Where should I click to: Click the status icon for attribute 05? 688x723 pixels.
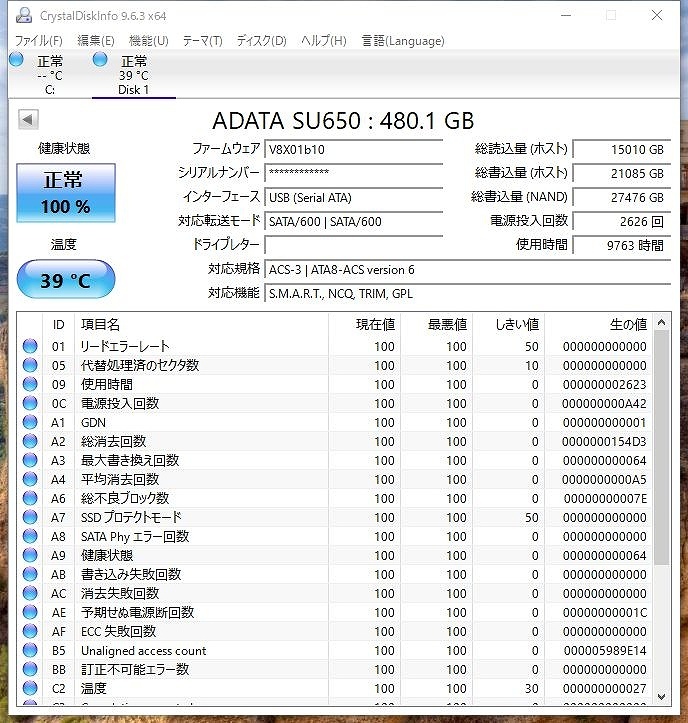[x=30, y=365]
